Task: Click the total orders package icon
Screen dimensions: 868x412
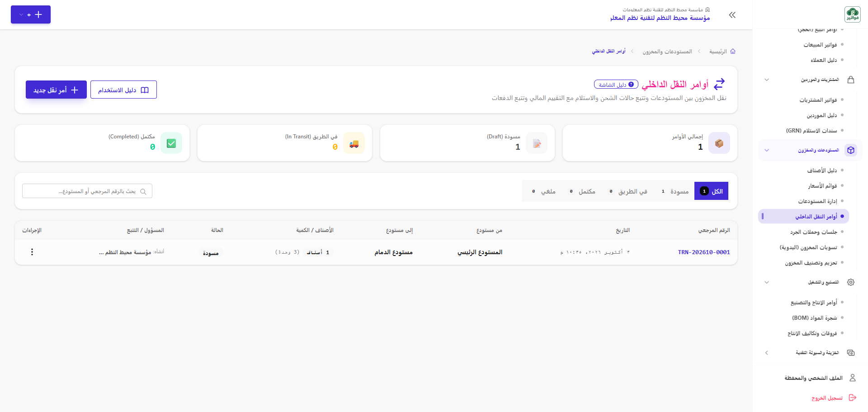Action: pyautogui.click(x=719, y=143)
